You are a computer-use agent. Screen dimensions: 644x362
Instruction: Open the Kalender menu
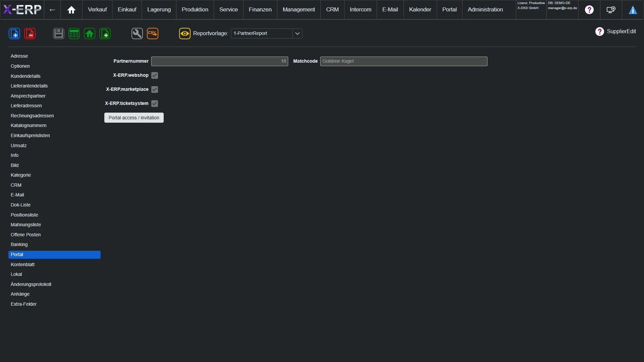pos(420,10)
